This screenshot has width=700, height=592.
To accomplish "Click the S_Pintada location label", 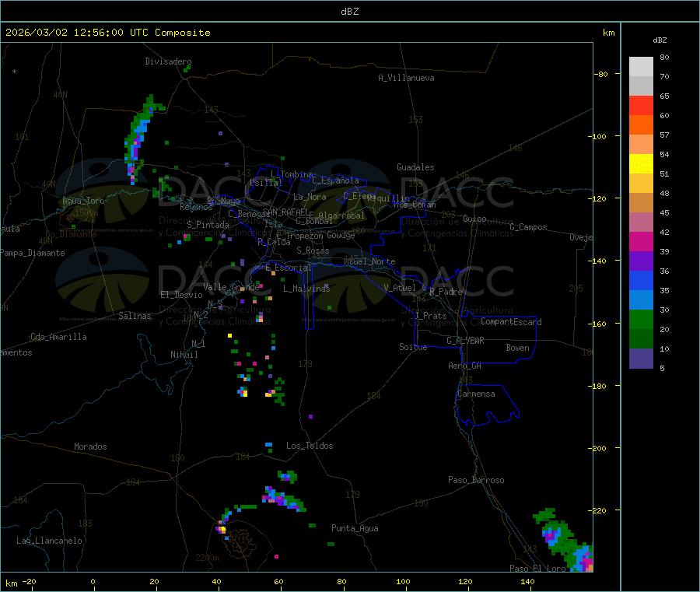I will pos(208,225).
